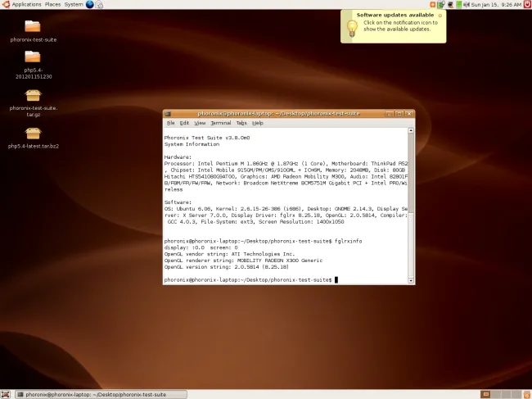Click the date and time clock in top panel
The image size is (532, 399).
pos(496,4)
